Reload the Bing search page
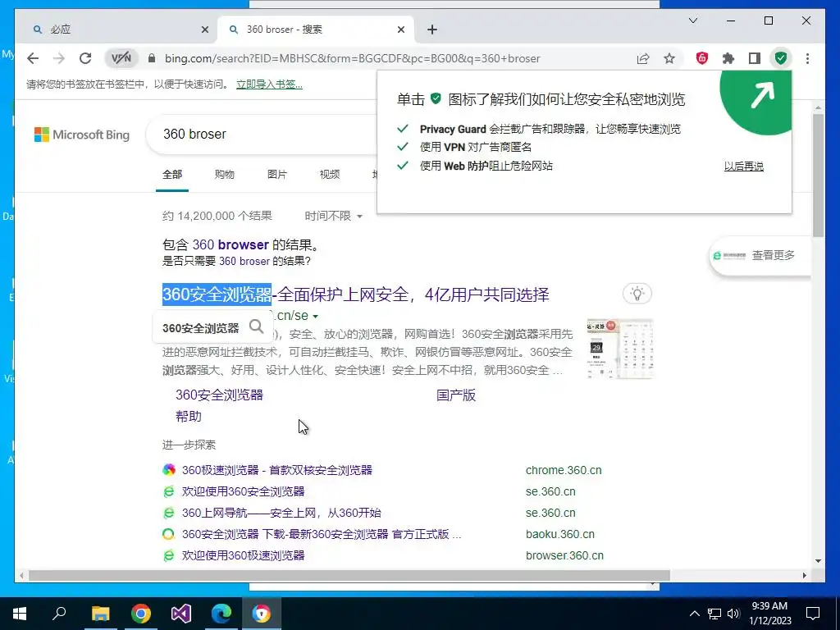 [85, 58]
